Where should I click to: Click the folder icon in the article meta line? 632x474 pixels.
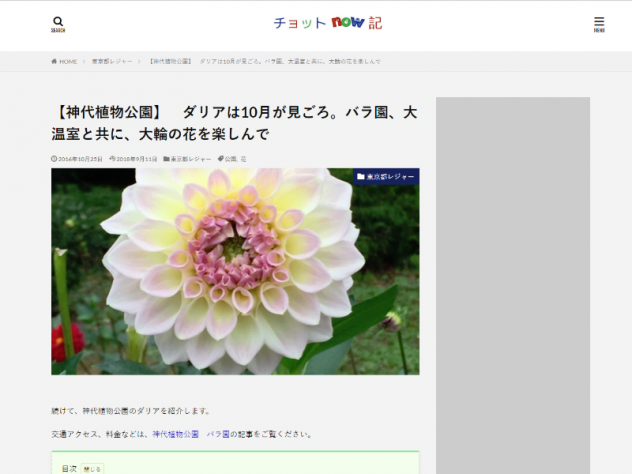pos(166,159)
